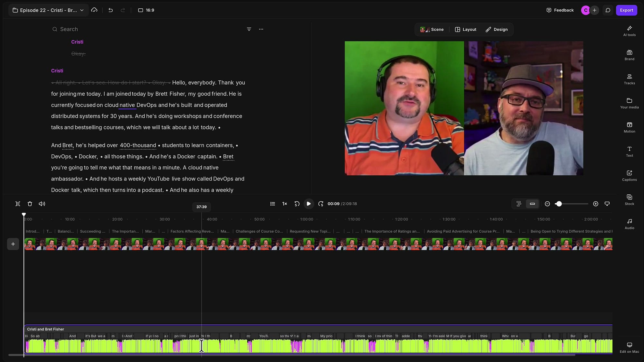Change 1x playback speed

285,204
